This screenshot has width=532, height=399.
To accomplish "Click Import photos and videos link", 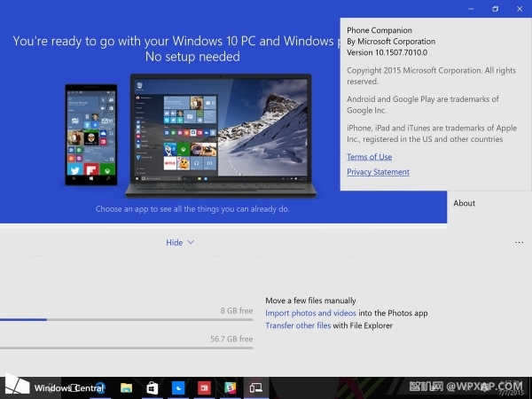I will pos(310,313).
